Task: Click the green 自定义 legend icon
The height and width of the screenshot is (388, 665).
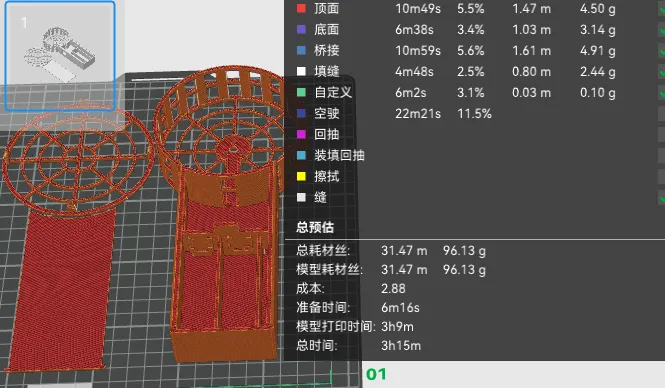Action: click(301, 92)
